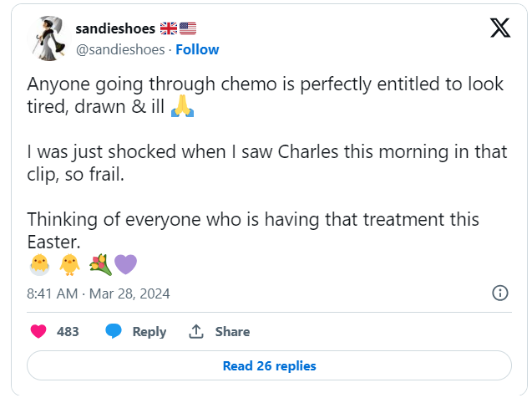Open the info icon beside the timestamp
Image resolution: width=532 pixels, height=398 pixels.
[500, 293]
